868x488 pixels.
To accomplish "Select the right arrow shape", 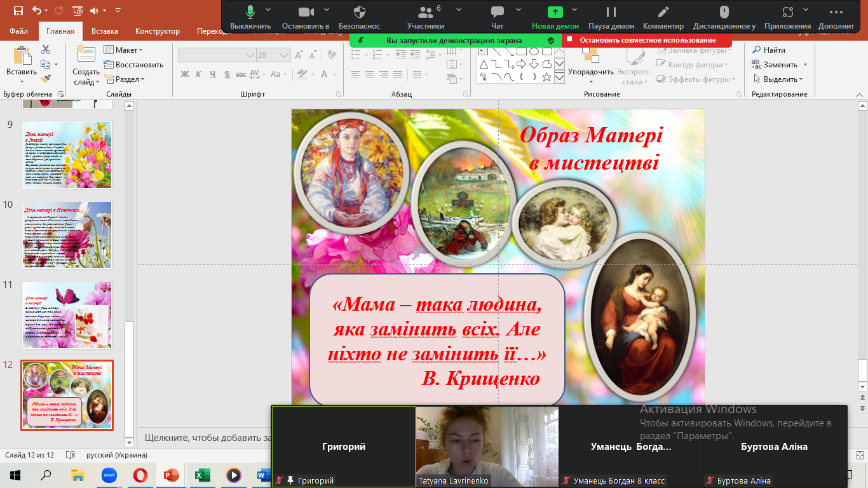I will coord(521,64).
